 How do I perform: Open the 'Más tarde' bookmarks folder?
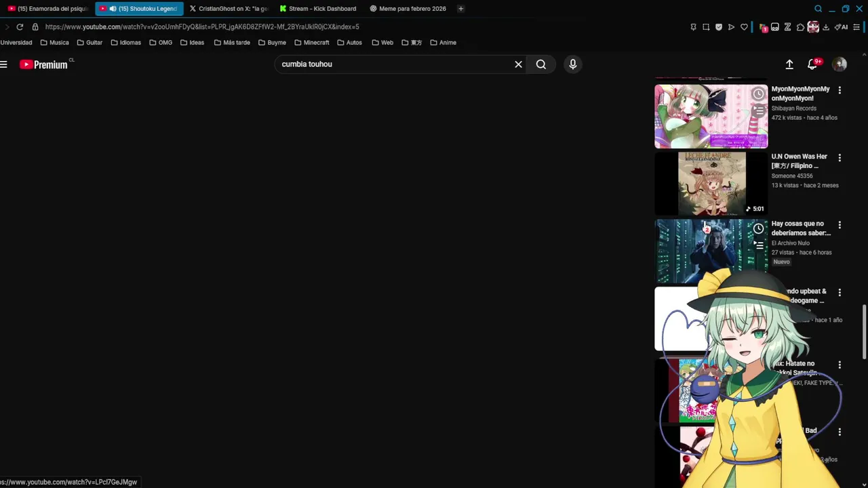click(232, 43)
